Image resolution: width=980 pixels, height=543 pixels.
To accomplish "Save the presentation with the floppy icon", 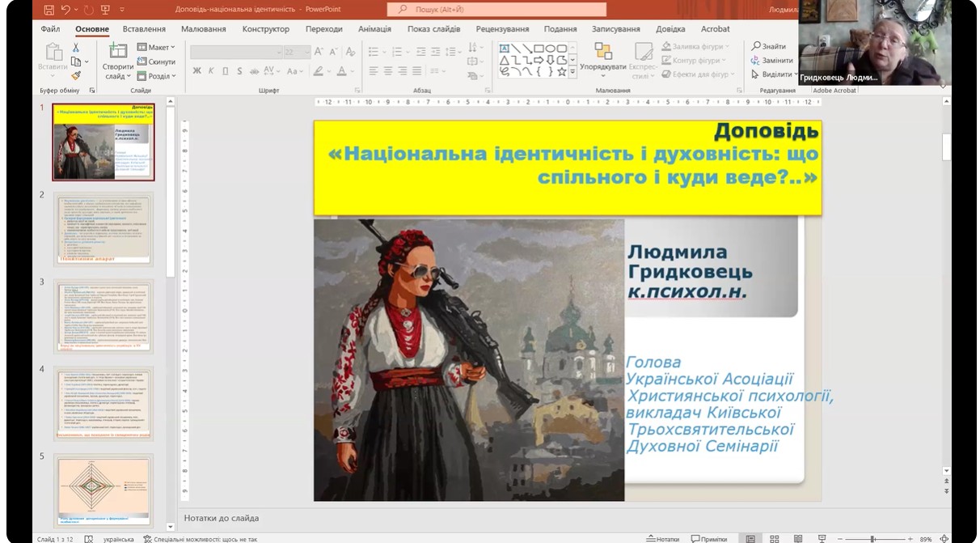I will point(49,10).
